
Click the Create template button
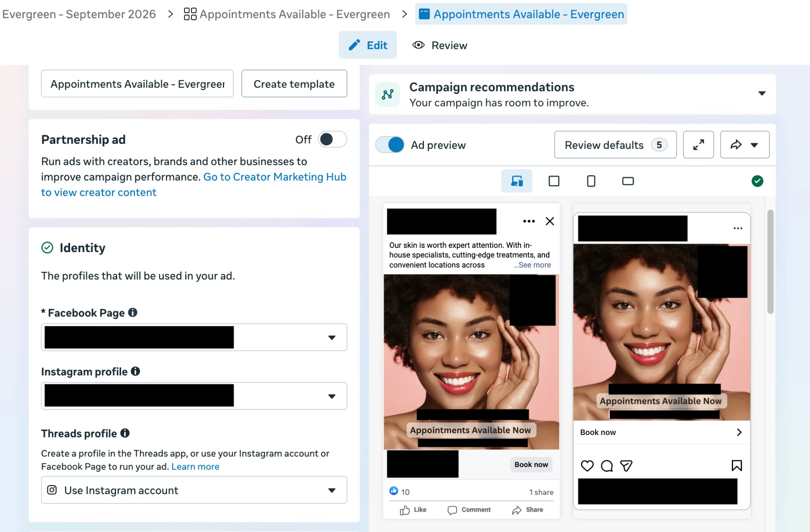point(294,83)
